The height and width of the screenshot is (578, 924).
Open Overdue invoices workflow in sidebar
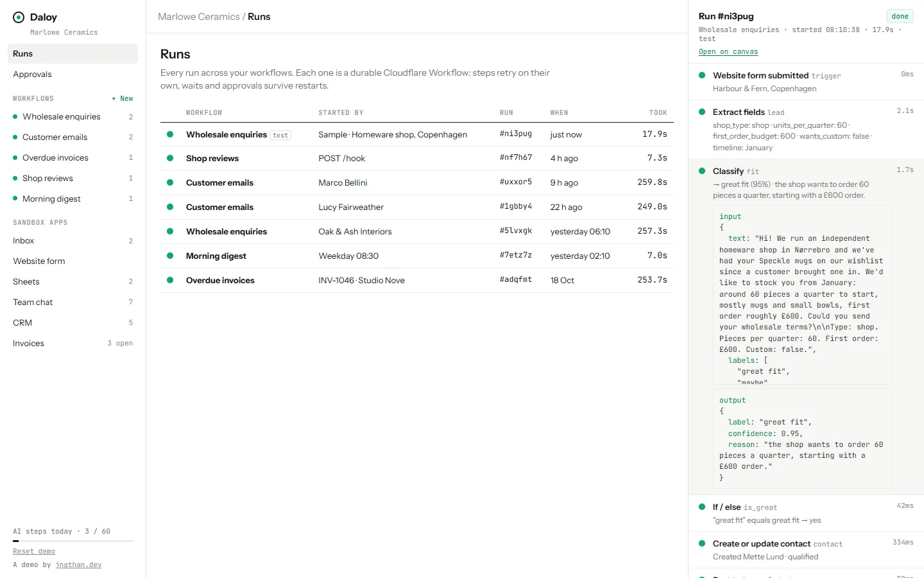[x=73, y=158]
